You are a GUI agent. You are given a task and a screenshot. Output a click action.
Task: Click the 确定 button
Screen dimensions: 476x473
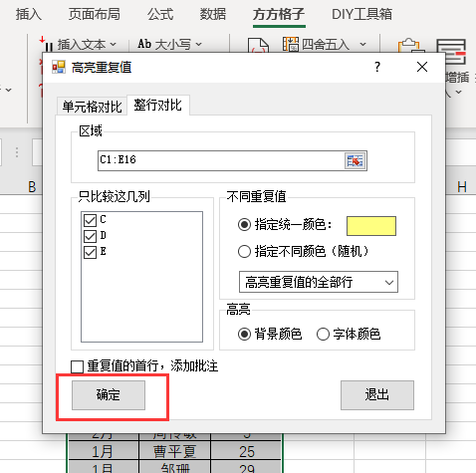(109, 395)
